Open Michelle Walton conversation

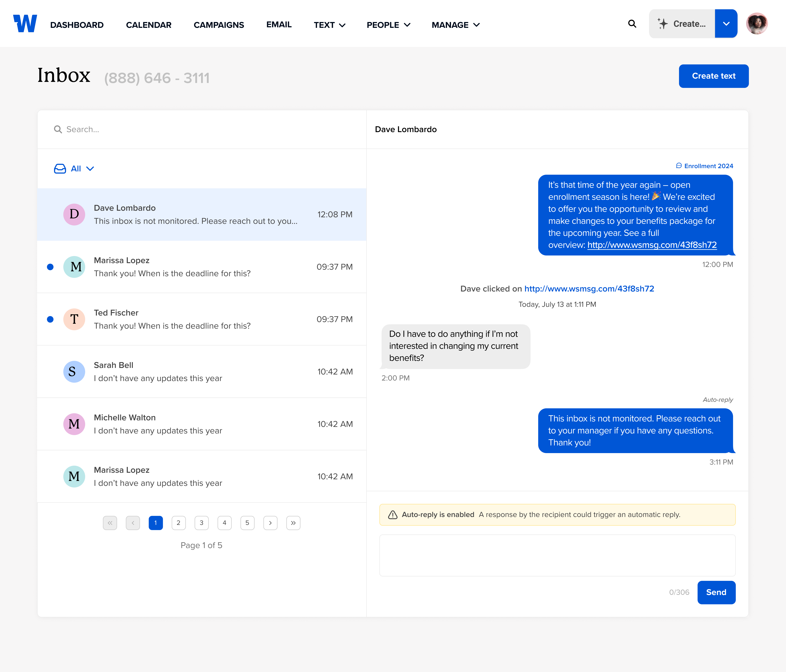click(202, 424)
